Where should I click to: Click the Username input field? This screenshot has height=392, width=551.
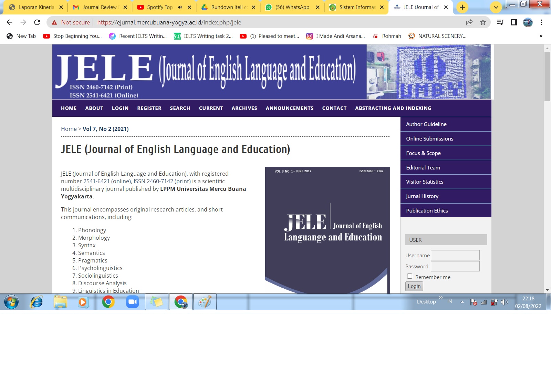click(455, 255)
